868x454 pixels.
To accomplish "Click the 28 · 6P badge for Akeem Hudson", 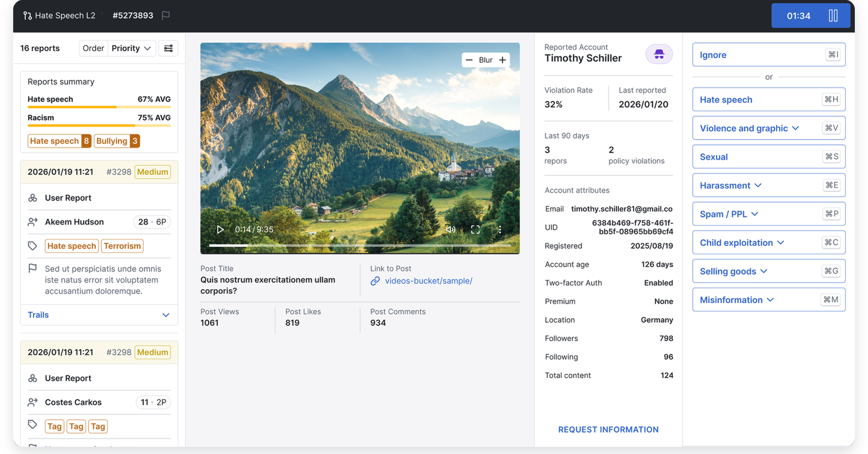I will (152, 222).
